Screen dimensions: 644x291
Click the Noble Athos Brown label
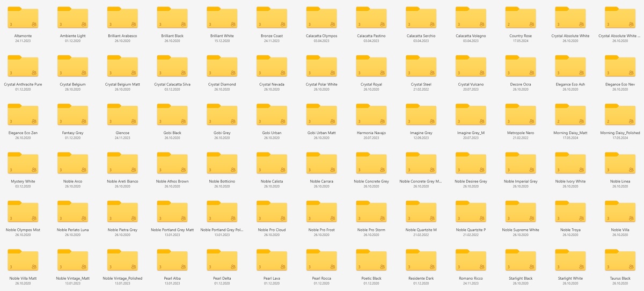tap(172, 181)
